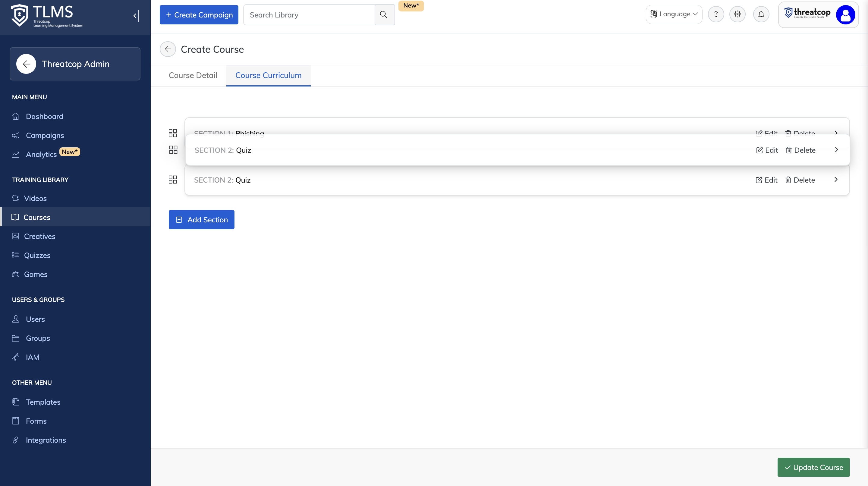Click the drag handle of the bottom Quiz section
This screenshot has width=868, height=486.
[172, 180]
